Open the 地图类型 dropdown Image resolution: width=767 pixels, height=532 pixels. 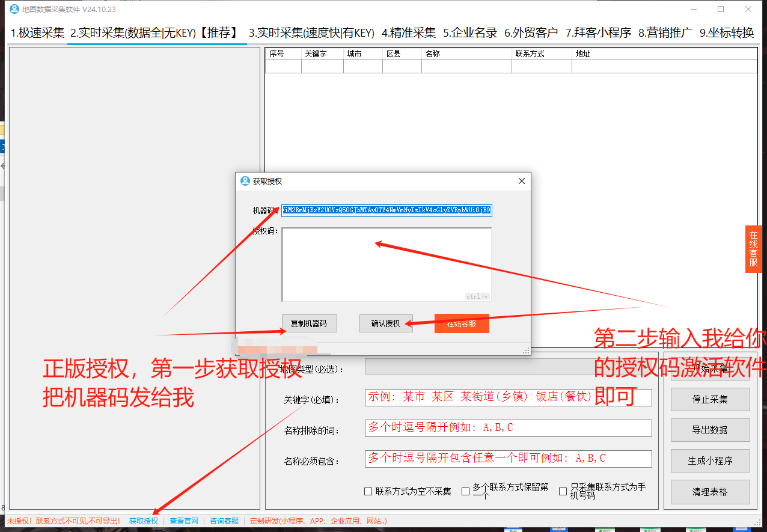(x=481, y=367)
